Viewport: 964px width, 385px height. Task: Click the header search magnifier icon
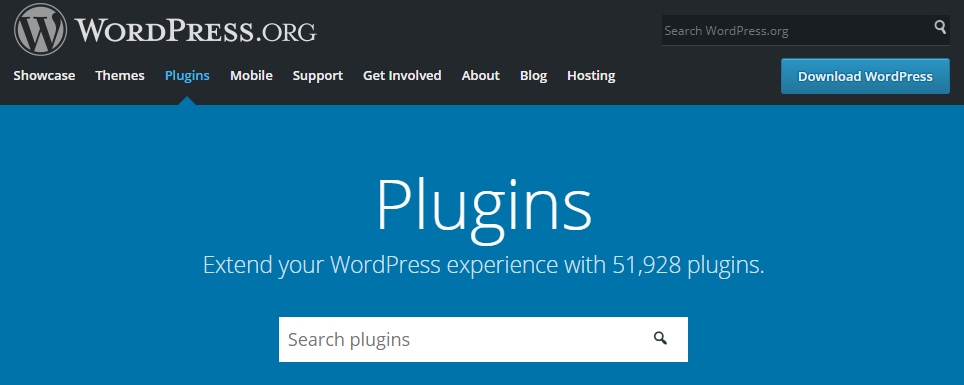pyautogui.click(x=940, y=26)
